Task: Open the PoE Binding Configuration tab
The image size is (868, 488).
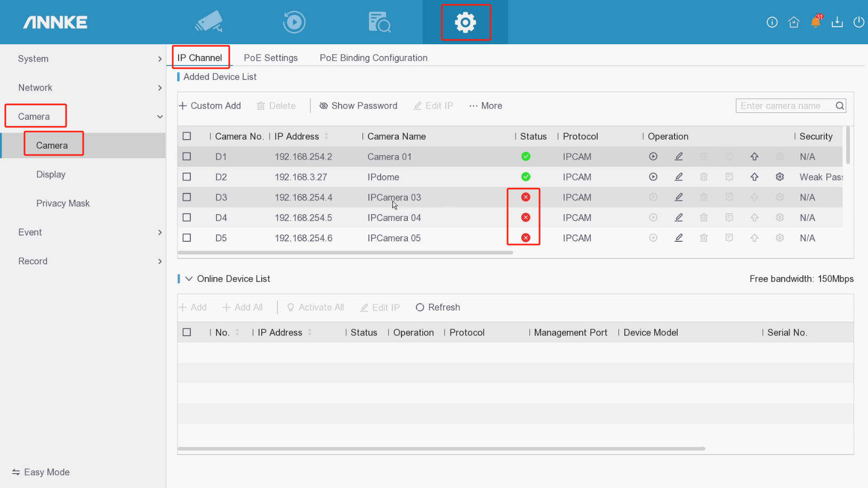Action: coord(373,58)
